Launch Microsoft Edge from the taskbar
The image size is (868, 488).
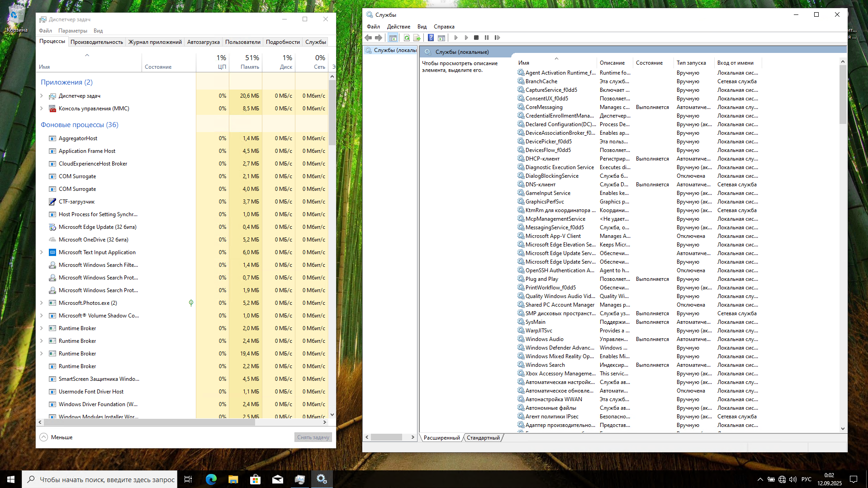point(211,479)
